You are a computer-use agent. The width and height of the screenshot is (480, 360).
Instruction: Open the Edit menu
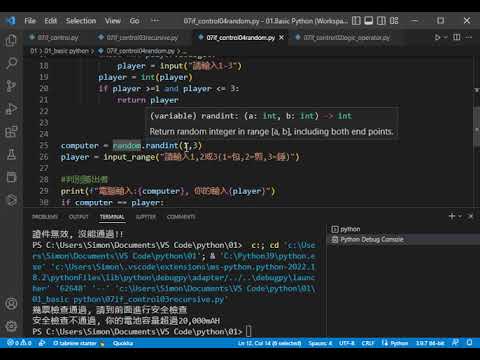point(51,21)
